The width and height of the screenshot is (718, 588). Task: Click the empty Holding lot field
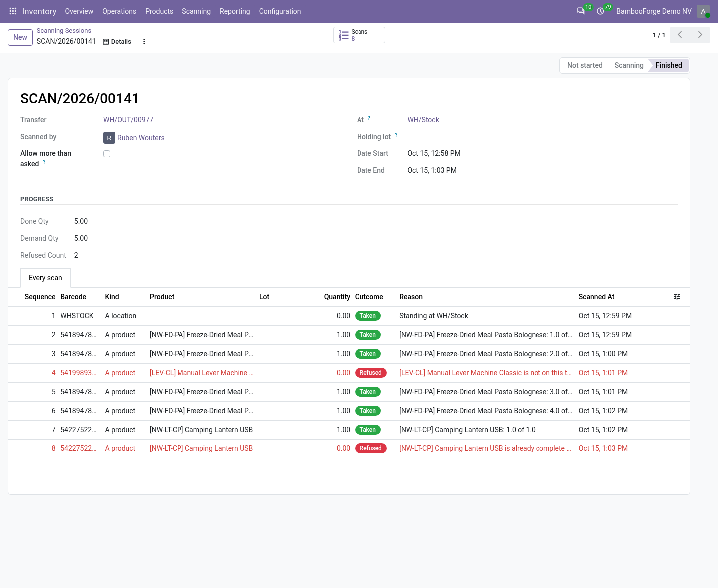[542, 137]
